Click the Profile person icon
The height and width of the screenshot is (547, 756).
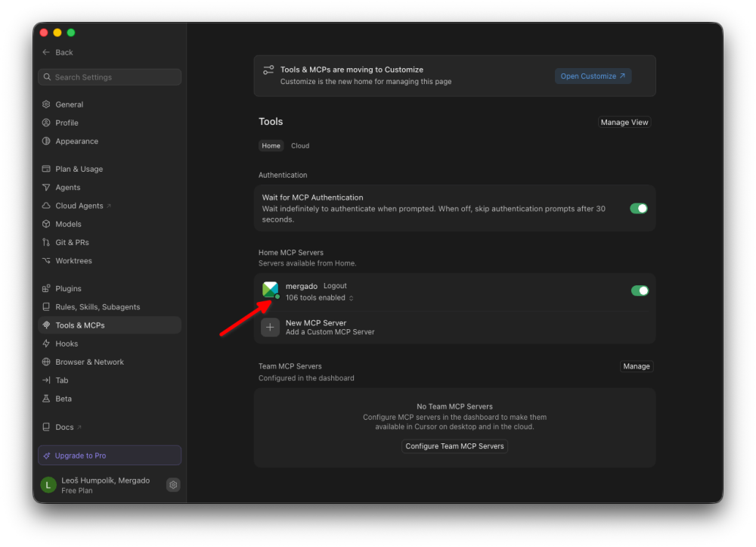coord(46,123)
